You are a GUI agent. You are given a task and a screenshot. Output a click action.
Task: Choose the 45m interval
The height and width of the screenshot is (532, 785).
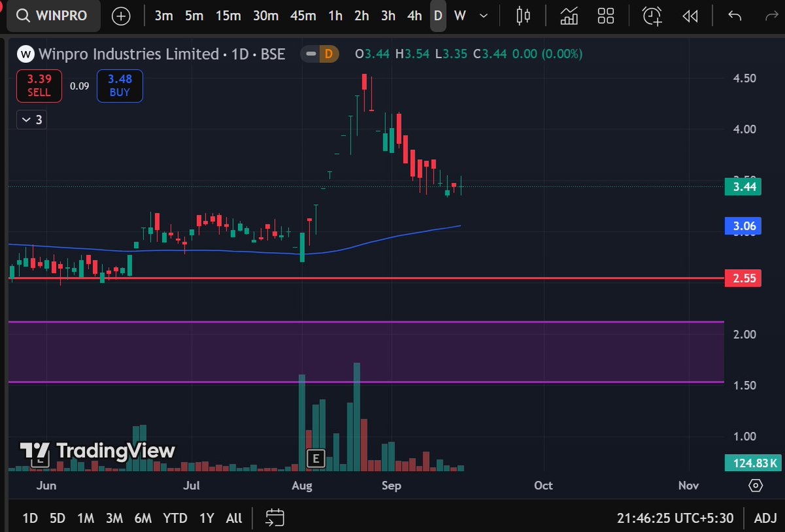303,16
